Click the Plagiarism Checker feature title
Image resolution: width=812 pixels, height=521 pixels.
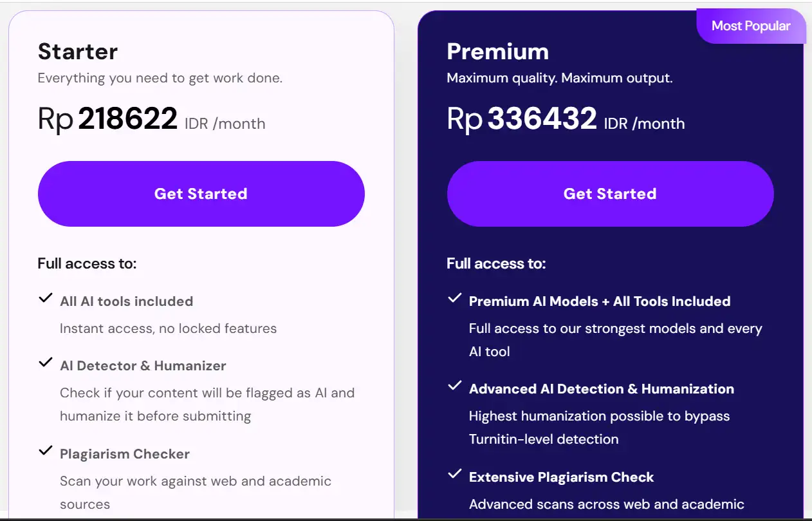coord(124,454)
